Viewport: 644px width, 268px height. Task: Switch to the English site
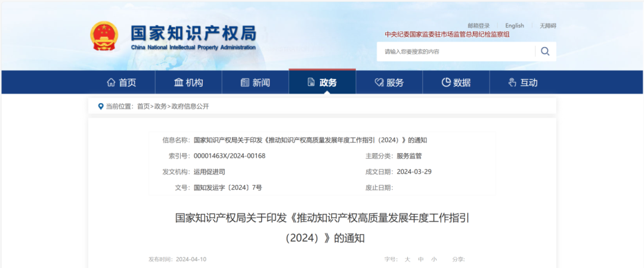(x=515, y=26)
